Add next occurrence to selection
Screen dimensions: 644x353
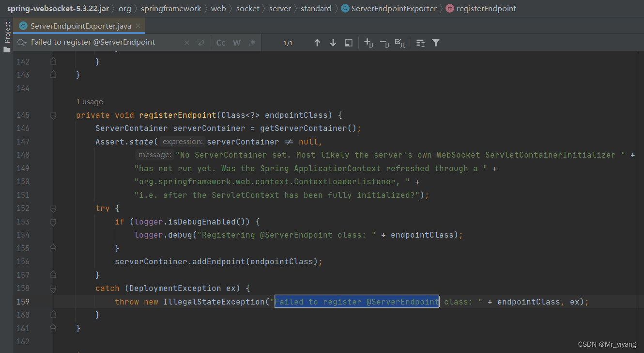click(368, 43)
